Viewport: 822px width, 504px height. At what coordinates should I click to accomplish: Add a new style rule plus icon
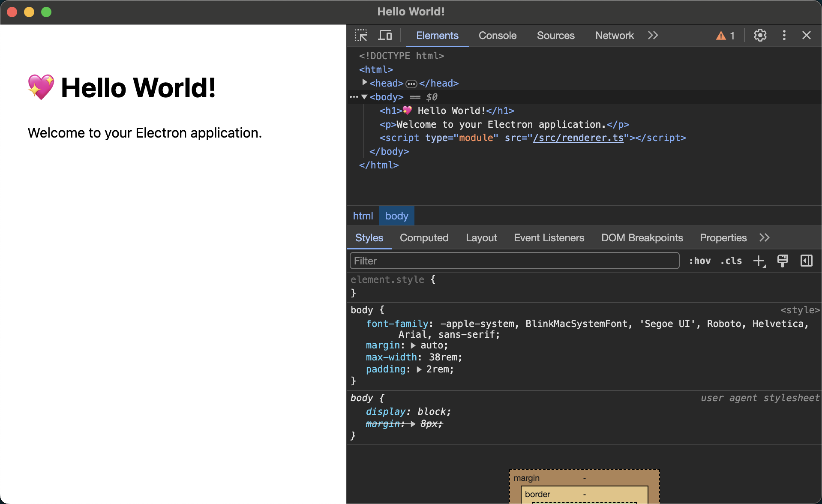(x=759, y=261)
